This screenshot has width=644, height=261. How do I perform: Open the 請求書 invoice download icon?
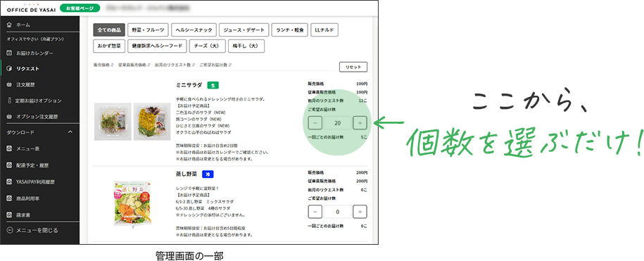tap(9, 215)
